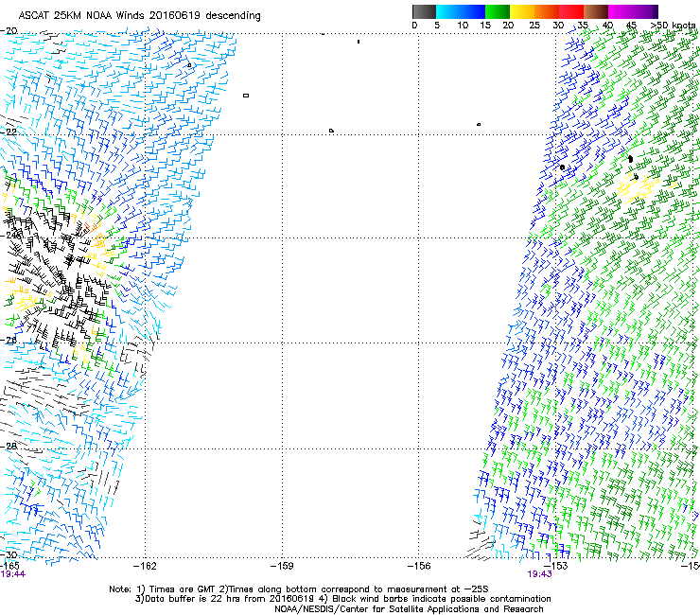
Task: Click the 'NOAA/NESDIS/Center for Satellite Applications and Research' credit
Action: pyautogui.click(x=409, y=609)
